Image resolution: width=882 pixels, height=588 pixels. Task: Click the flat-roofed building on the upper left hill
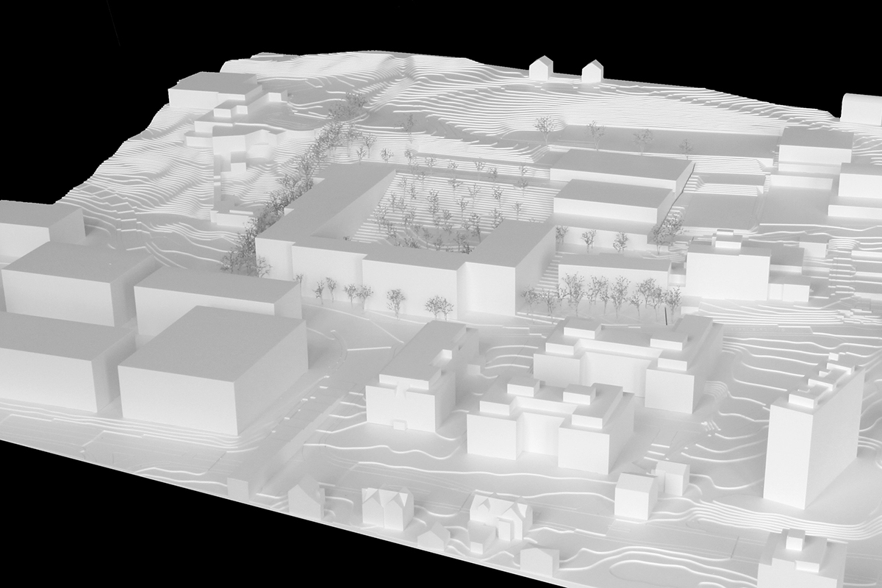(x=213, y=92)
